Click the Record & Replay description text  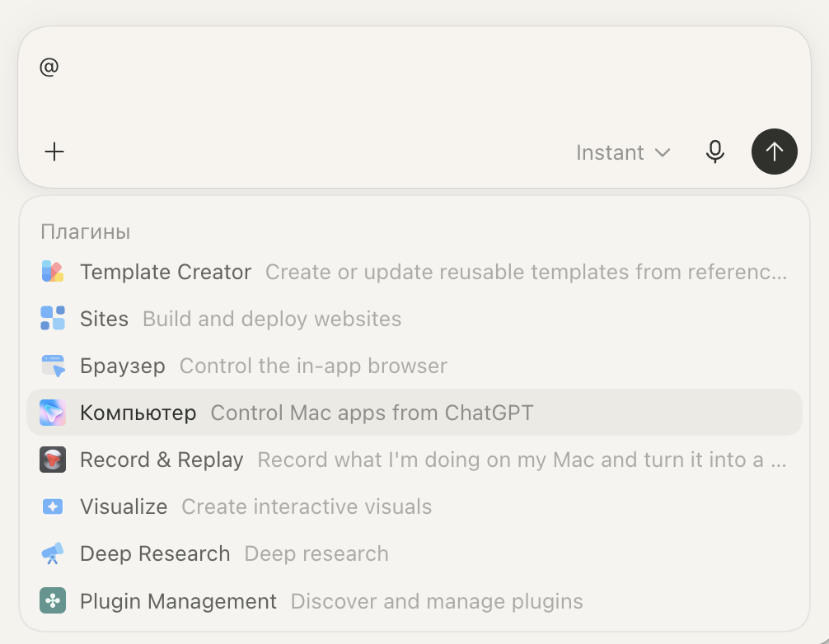522,460
